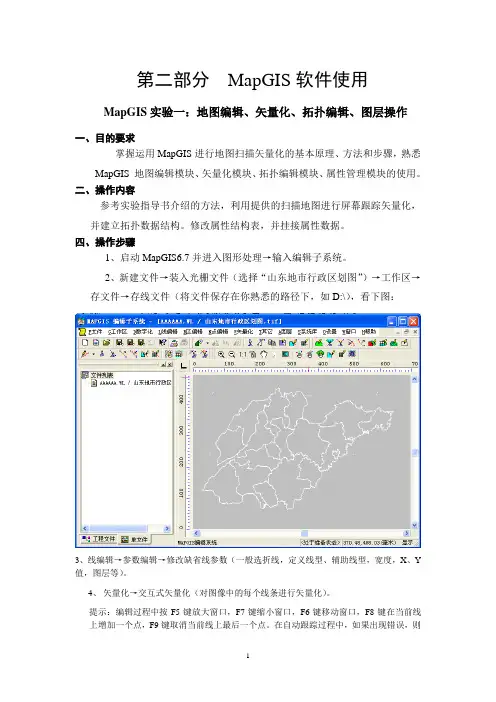496x702 pixels.
Task: Click the down arrow of the map vertical scrollbar
Action: tap(415, 525)
